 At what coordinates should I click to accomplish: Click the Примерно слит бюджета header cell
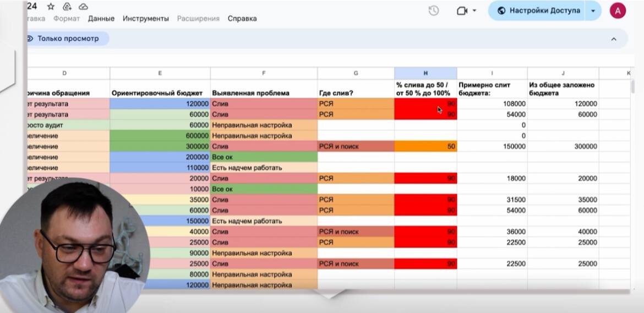492,89
